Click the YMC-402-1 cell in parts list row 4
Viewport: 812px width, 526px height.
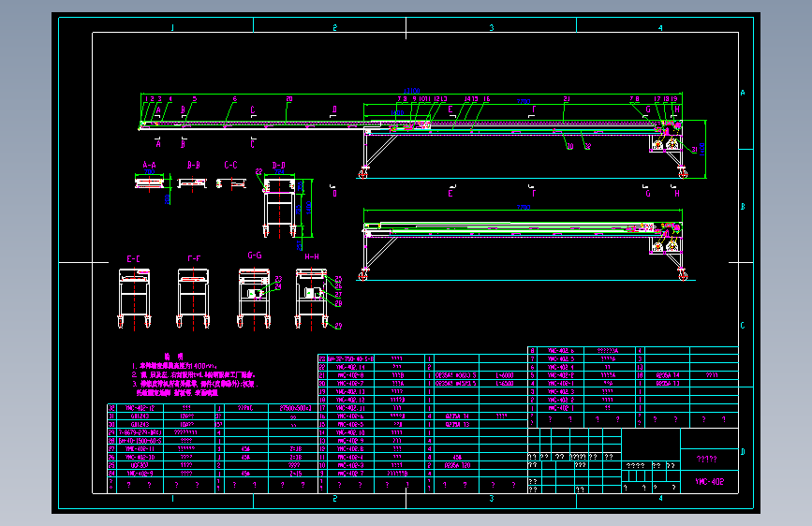pos(561,384)
